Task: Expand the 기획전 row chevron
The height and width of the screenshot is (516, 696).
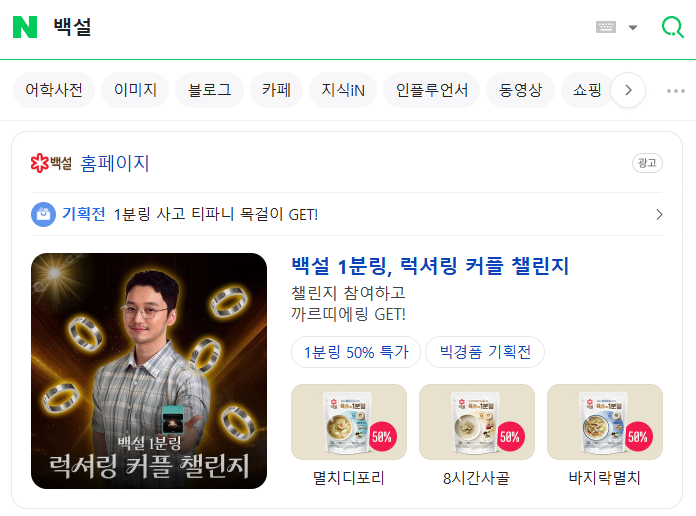Action: click(x=659, y=214)
